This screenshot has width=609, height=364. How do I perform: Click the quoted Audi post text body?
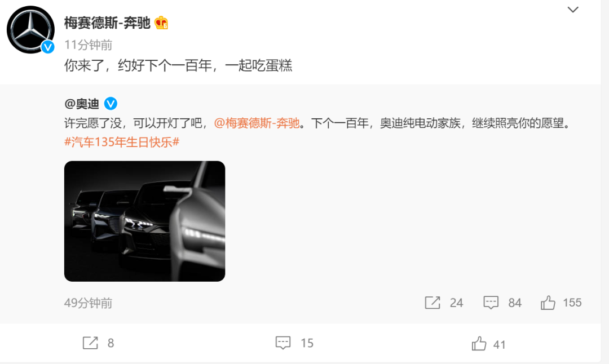click(x=317, y=123)
